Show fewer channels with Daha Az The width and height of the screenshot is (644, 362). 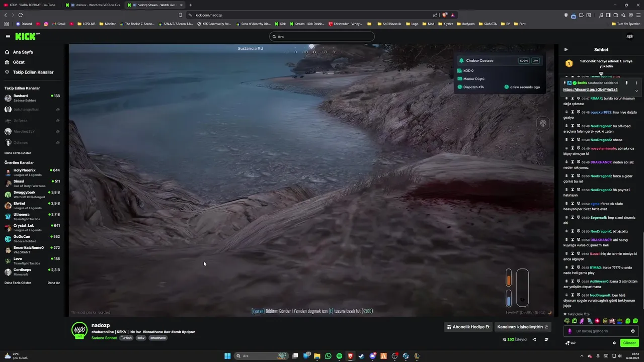point(54,283)
